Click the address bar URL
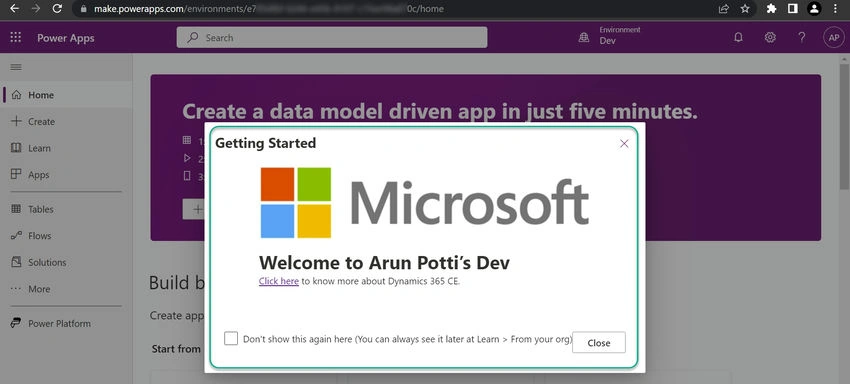This screenshot has height=384, width=850. coord(269,9)
